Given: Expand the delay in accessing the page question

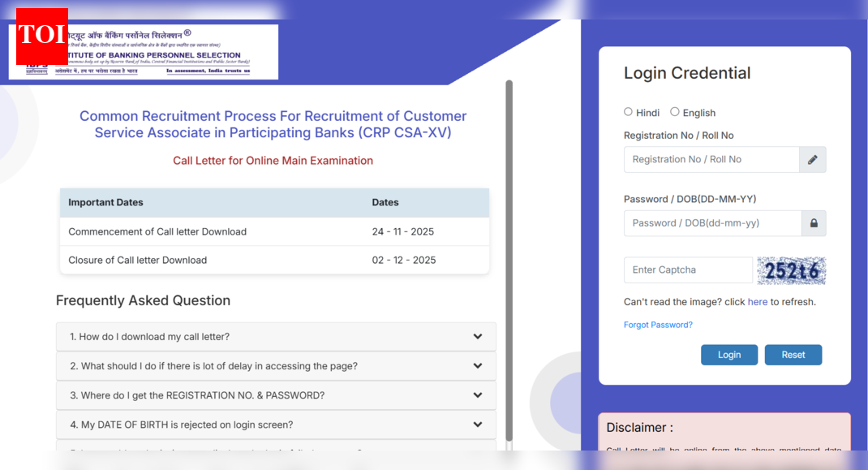Looking at the screenshot, I should (276, 366).
